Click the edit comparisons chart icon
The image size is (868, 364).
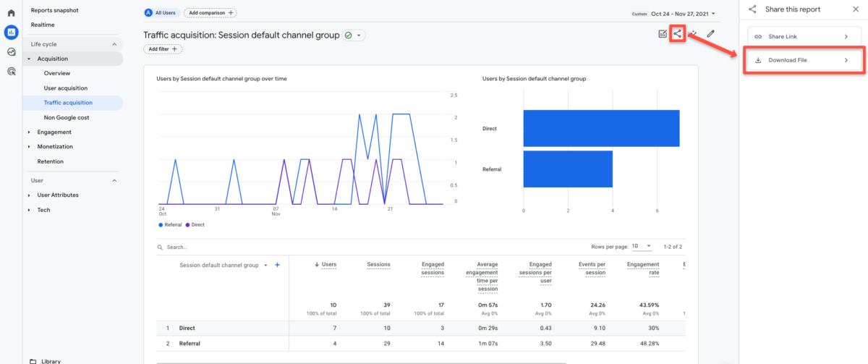point(662,33)
